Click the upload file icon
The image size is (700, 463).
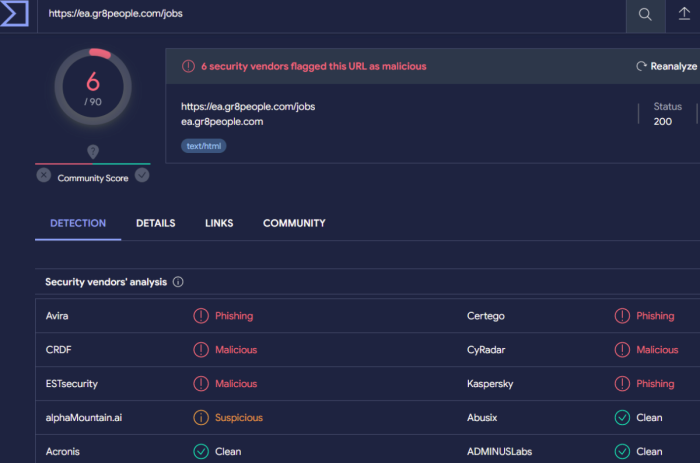683,14
